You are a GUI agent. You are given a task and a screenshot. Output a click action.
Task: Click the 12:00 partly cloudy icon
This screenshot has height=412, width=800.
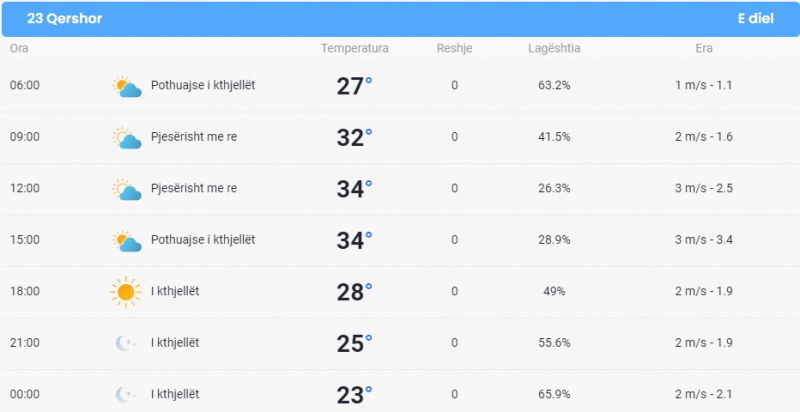127,189
